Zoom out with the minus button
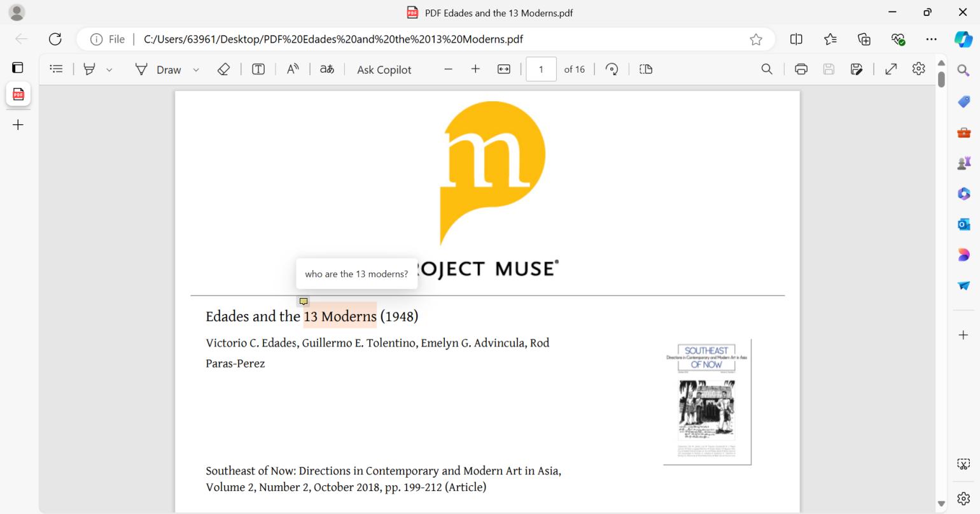The width and height of the screenshot is (980, 514). (449, 69)
